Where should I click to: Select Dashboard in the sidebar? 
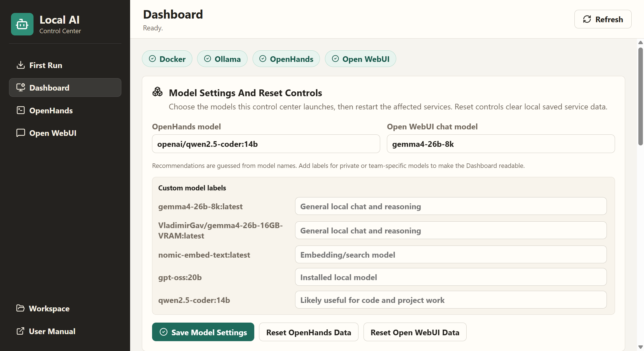[65, 87]
